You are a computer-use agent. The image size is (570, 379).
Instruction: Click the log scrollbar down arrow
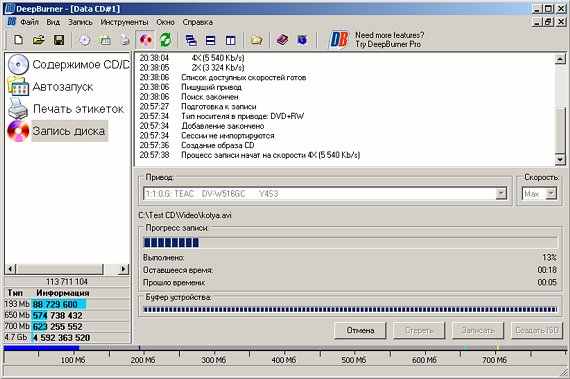(560, 159)
